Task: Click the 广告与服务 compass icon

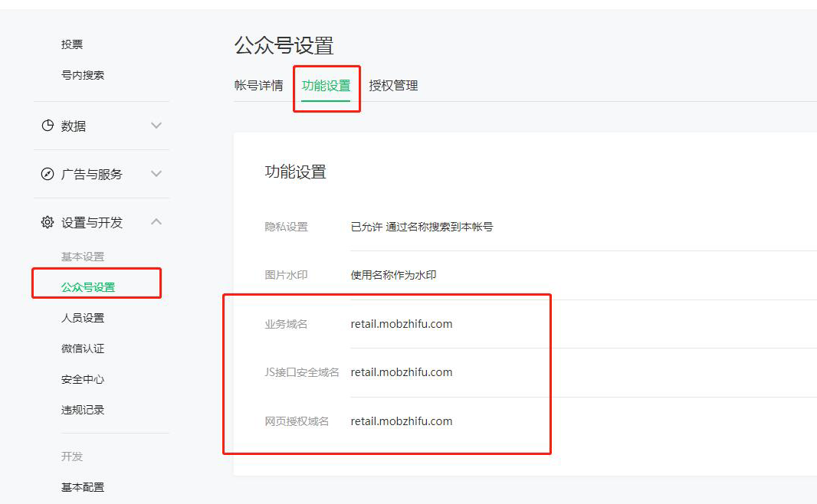Action: tap(48, 174)
